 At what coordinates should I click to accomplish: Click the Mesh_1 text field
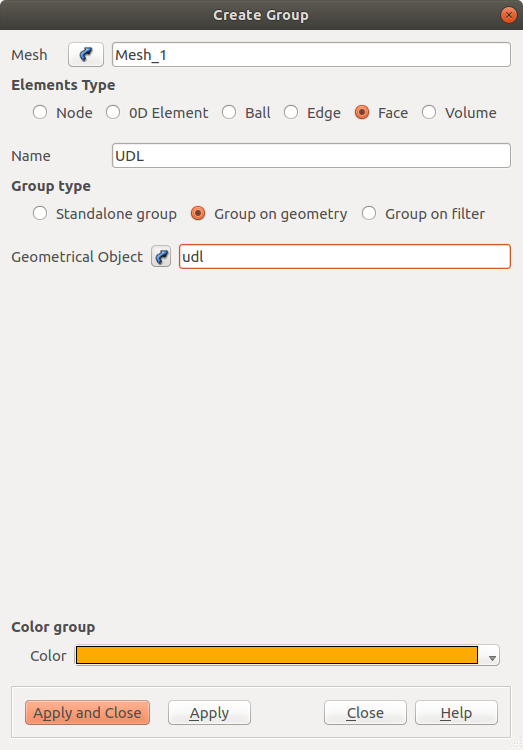(311, 55)
